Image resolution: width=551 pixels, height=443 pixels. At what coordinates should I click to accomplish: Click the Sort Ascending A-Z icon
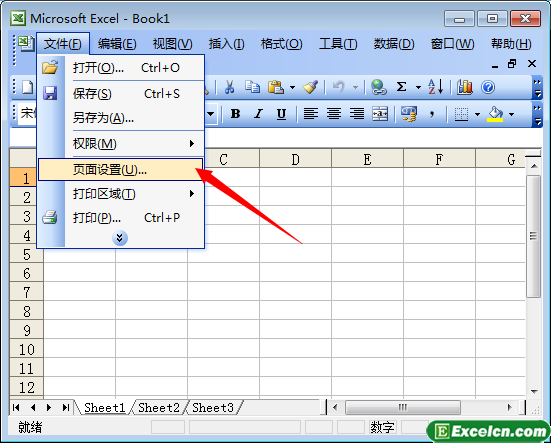[x=435, y=87]
